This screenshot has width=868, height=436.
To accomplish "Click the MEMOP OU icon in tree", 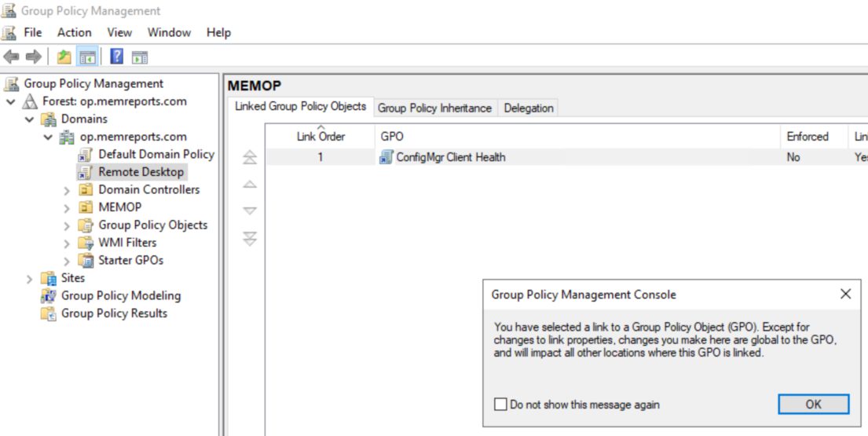I will (x=86, y=207).
